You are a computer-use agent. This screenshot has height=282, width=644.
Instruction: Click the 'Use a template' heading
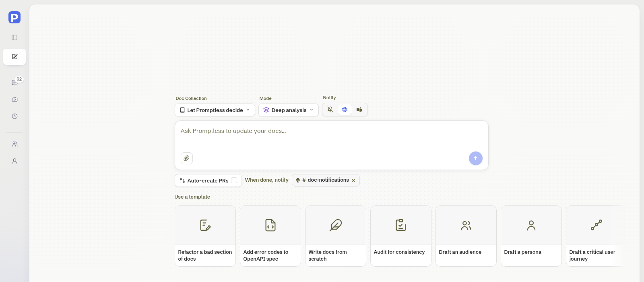192,197
